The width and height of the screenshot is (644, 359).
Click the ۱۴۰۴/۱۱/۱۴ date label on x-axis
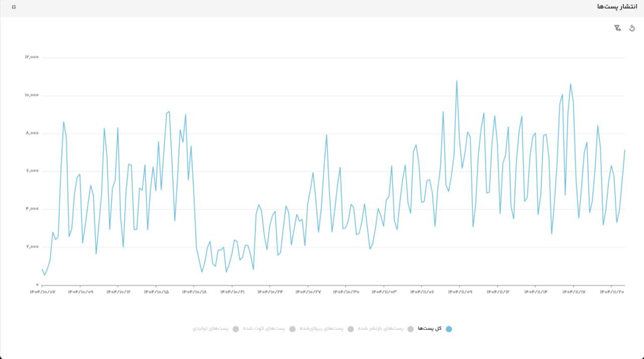tap(536, 292)
